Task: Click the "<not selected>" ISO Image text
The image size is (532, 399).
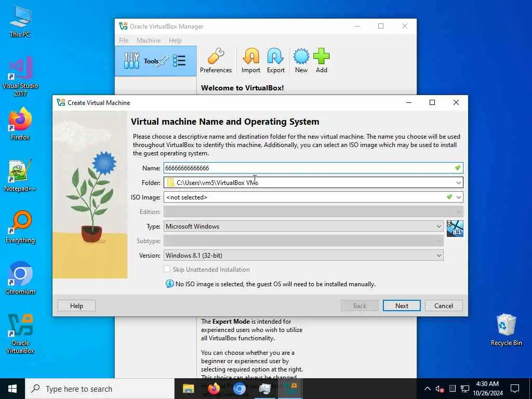Action: (x=187, y=197)
